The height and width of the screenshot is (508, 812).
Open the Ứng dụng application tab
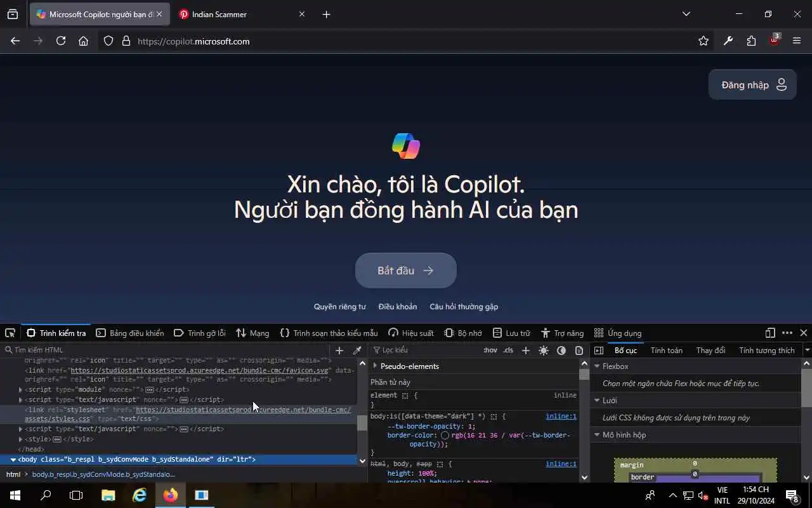[618, 333]
